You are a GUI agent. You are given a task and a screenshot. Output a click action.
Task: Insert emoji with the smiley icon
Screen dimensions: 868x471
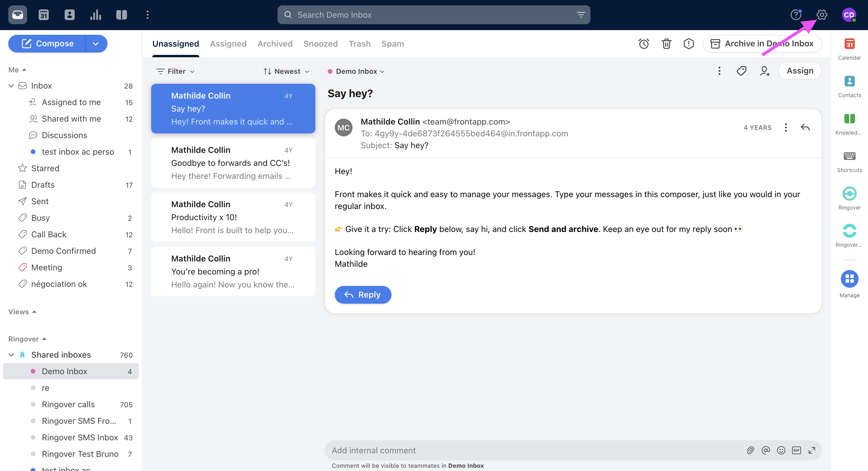pyautogui.click(x=781, y=450)
